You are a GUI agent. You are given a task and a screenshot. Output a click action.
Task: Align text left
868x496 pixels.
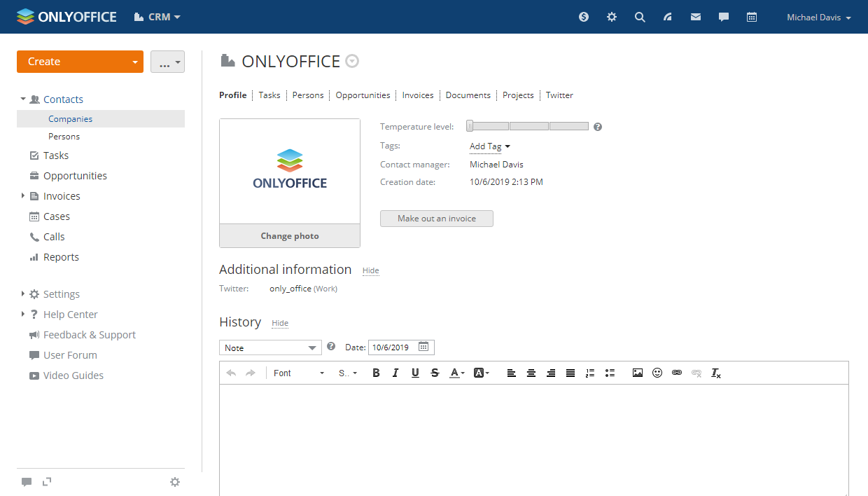[512, 373]
